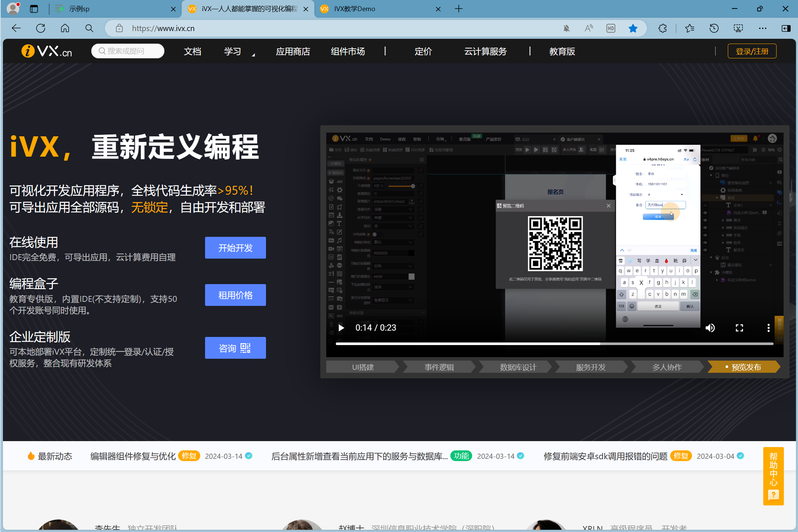The image size is (798, 532).
Task: Click the 编程盒子 heading
Action: 34,284
